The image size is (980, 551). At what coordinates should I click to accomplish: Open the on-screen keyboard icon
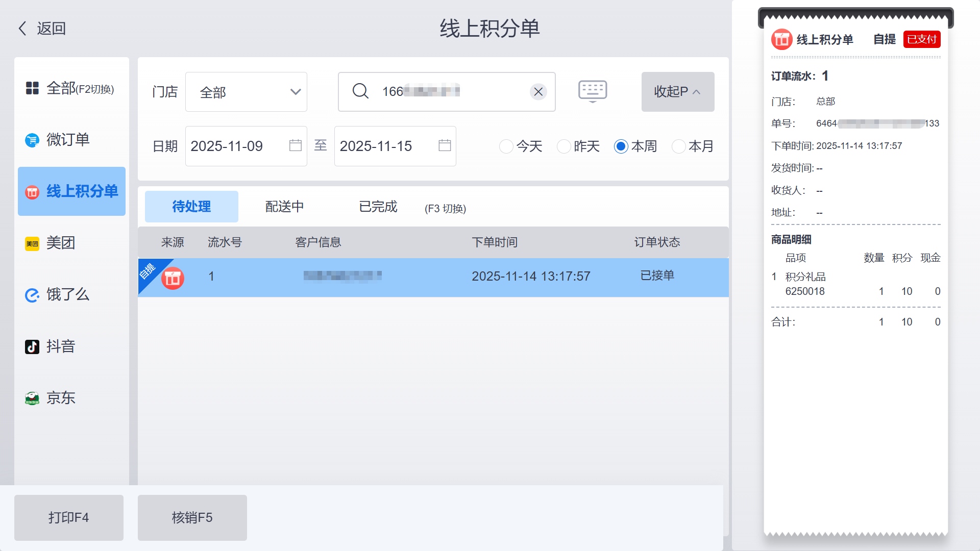point(592,91)
